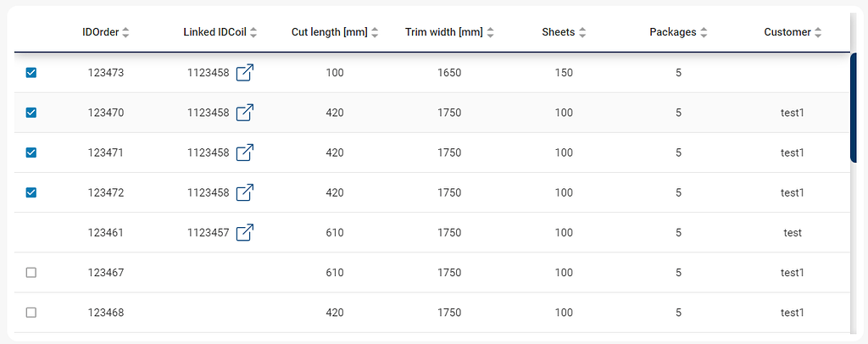Screen dimensions: 868x344
Task: Open linked coil 1123457 external link icon
Action: [x=244, y=232]
